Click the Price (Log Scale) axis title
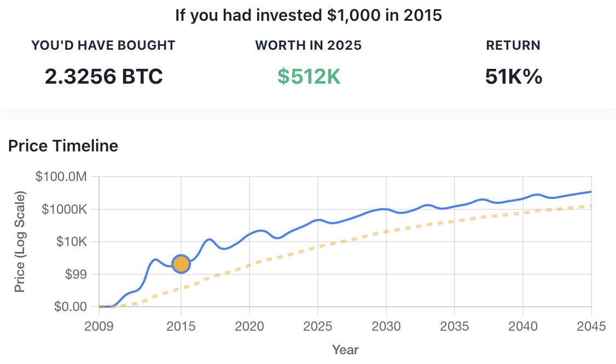Viewport: 616px width, 364px height. point(20,242)
